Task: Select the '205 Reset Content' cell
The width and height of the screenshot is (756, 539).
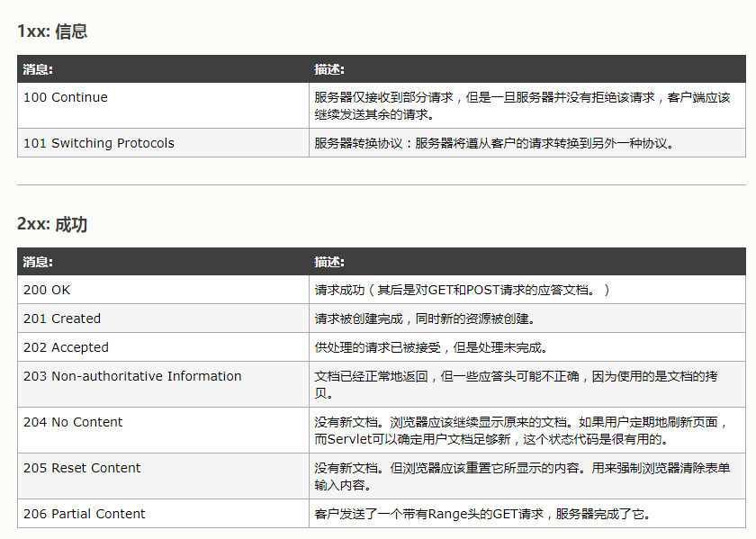Action: (x=163, y=476)
